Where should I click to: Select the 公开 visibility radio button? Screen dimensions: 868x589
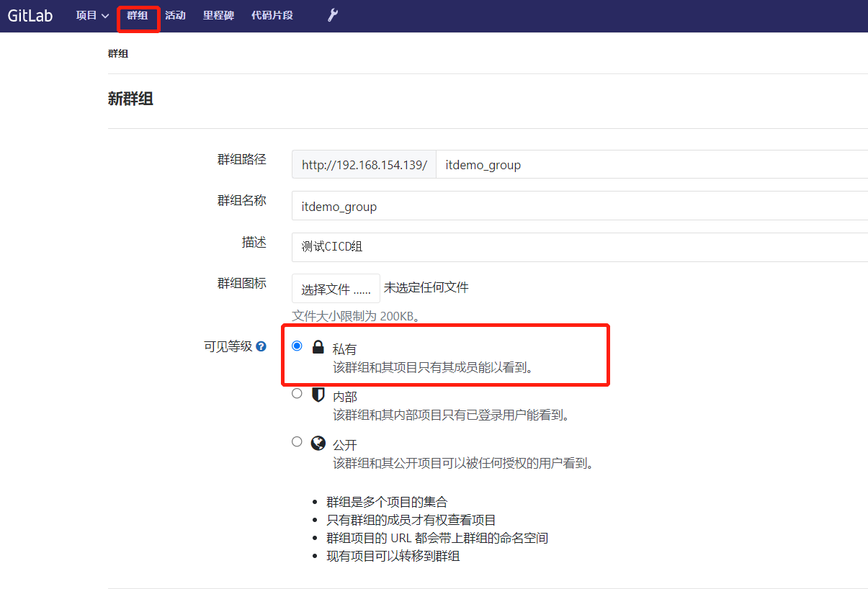[x=297, y=441]
